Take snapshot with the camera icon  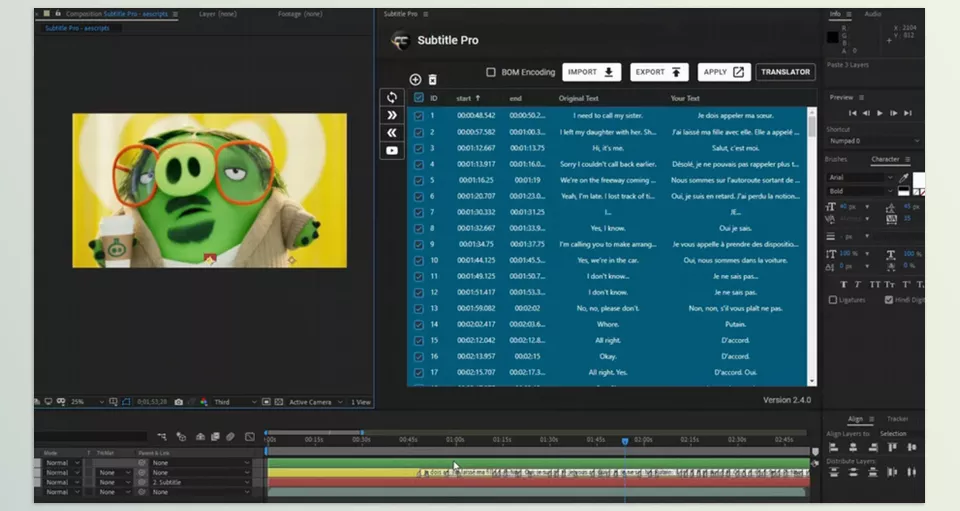click(178, 402)
